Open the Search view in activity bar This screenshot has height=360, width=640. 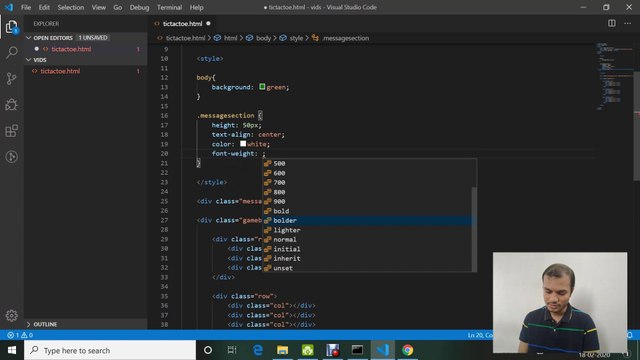pos(11,53)
